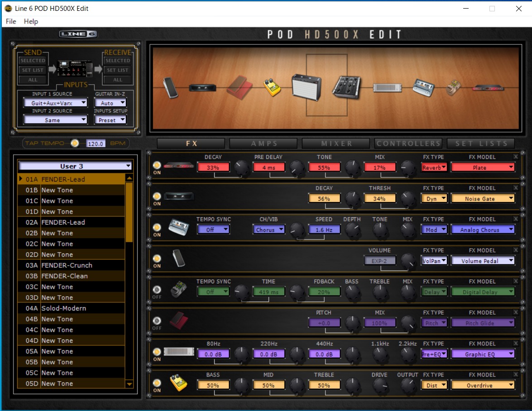Click Send SET LIST button
The image size is (532, 411).
33,70
